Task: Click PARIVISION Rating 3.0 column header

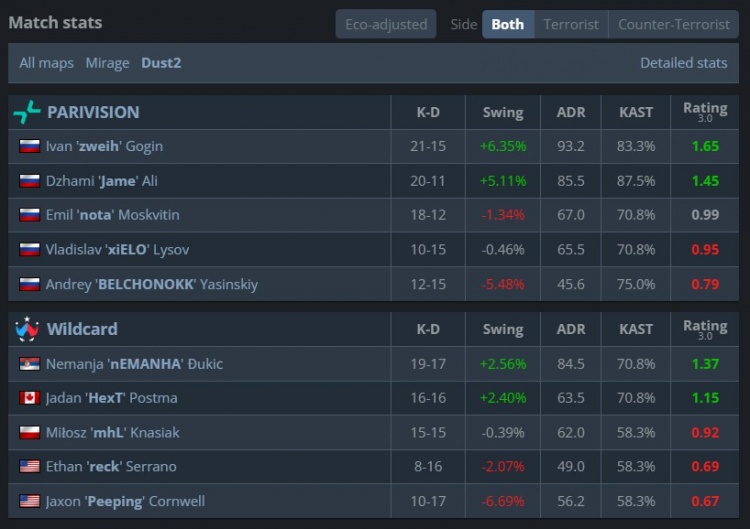Action: [x=704, y=111]
